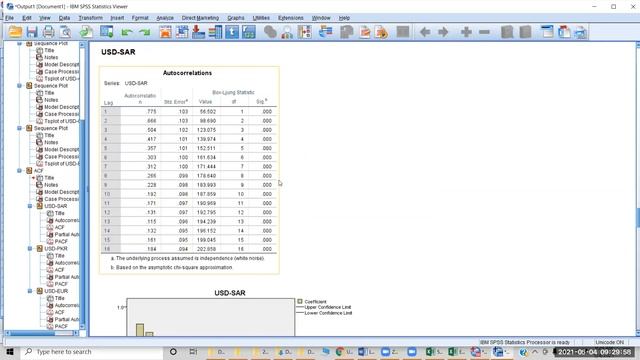The width and height of the screenshot is (640, 360).
Task: Click the Go to Case toolbar icon
Action: pos(182,32)
